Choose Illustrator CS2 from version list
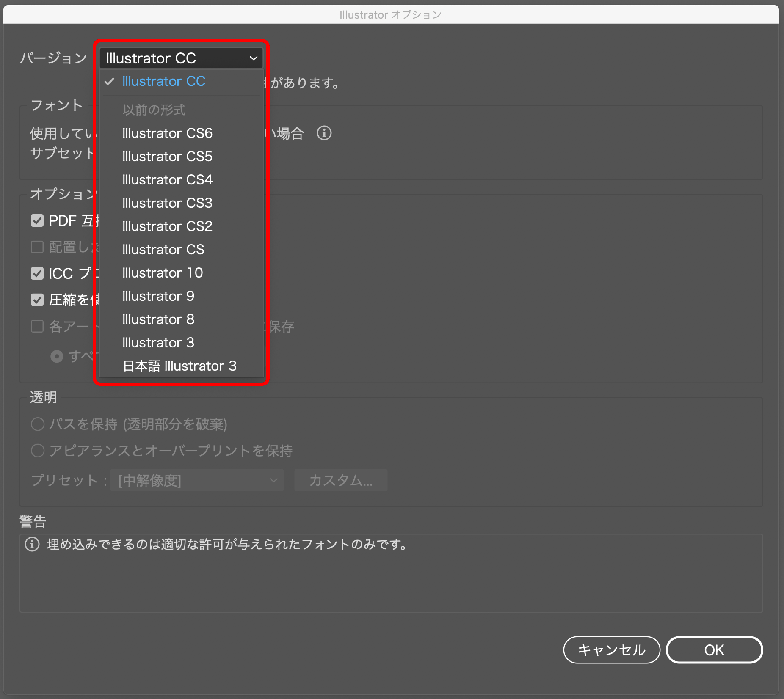This screenshot has width=784, height=699. pos(181,226)
